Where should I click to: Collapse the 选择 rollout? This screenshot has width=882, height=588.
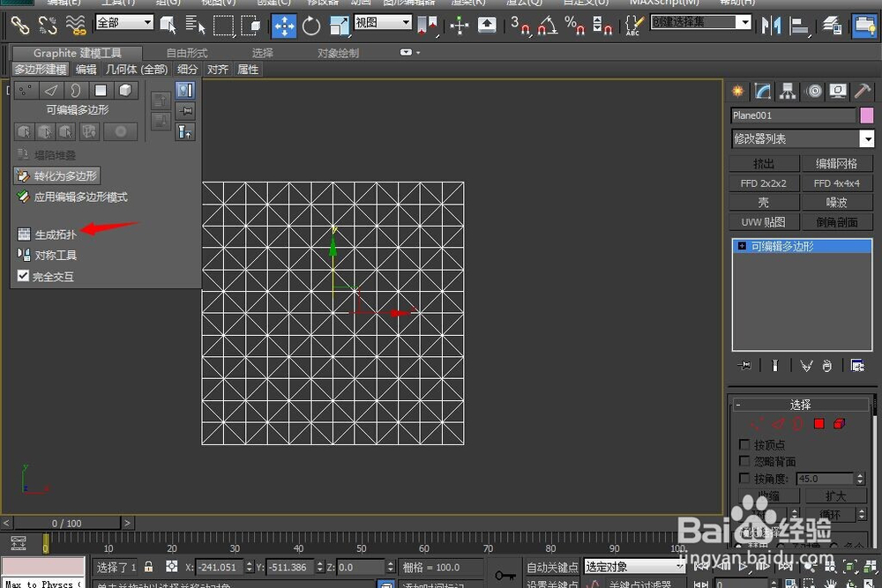pos(800,404)
